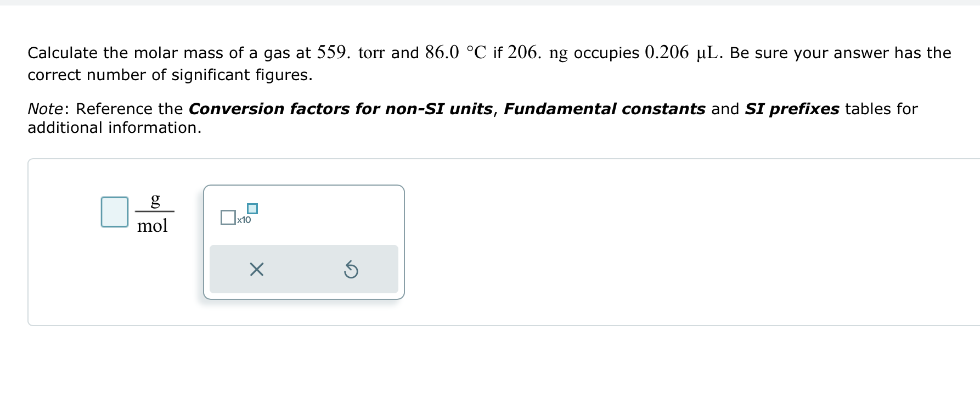Viewport: 980px width, 413px height.
Task: Open the Conversion factors for non-SI units table
Action: point(340,109)
